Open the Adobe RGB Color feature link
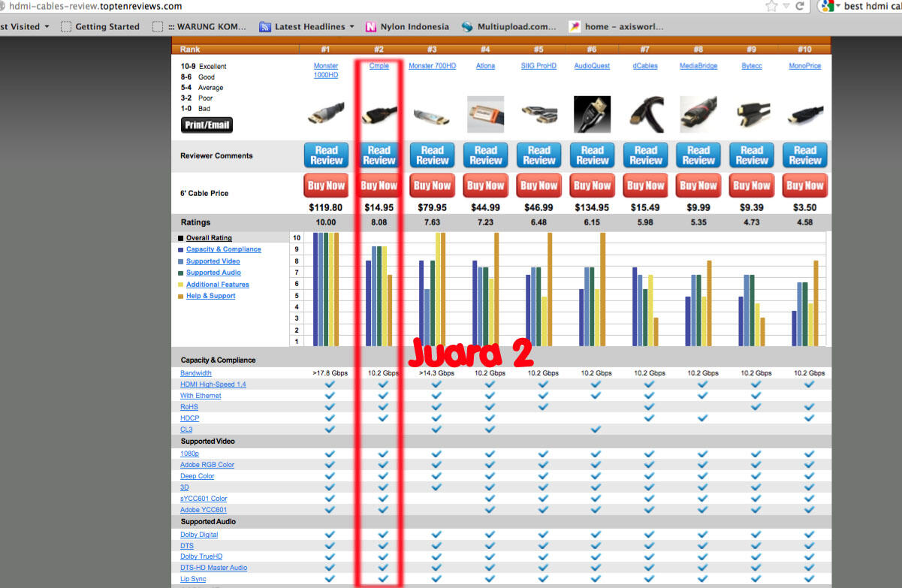Viewport: 902px width, 588px height. pos(207,465)
